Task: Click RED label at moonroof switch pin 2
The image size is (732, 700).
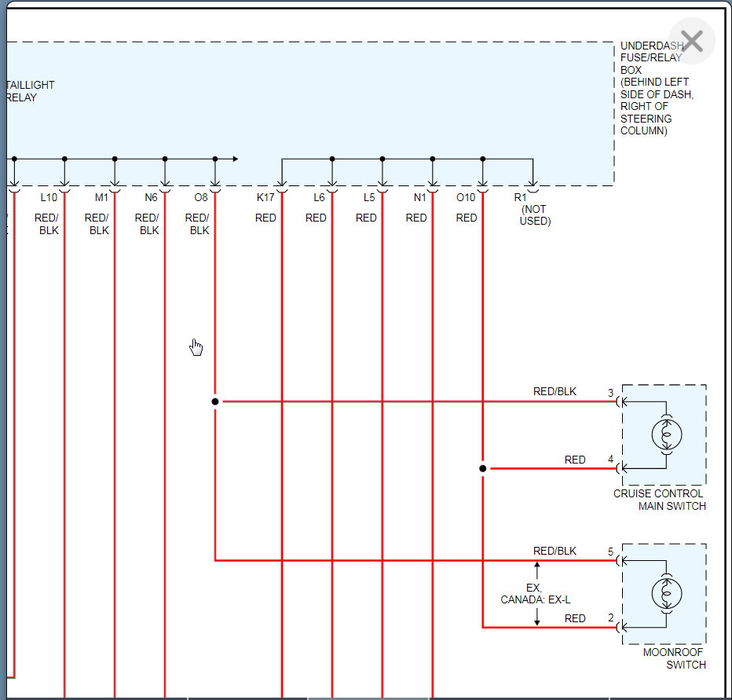Action: (x=575, y=618)
